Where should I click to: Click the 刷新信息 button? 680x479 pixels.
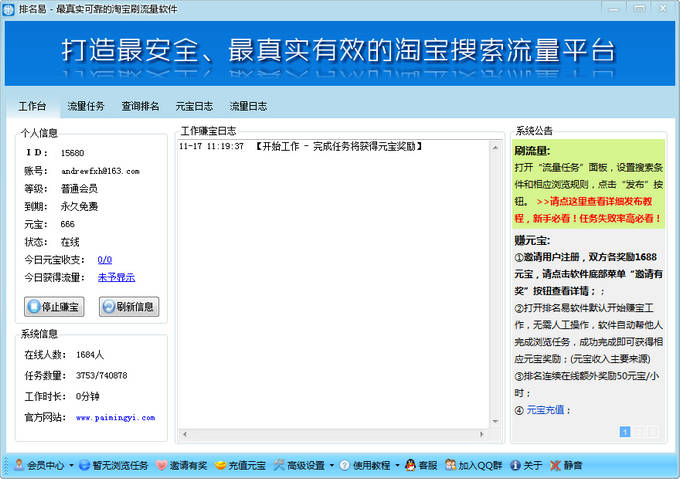coord(129,307)
